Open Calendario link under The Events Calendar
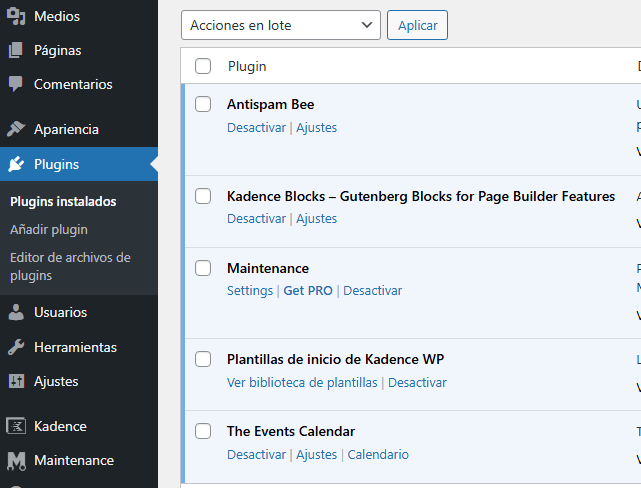The width and height of the screenshot is (641, 488). click(x=378, y=455)
